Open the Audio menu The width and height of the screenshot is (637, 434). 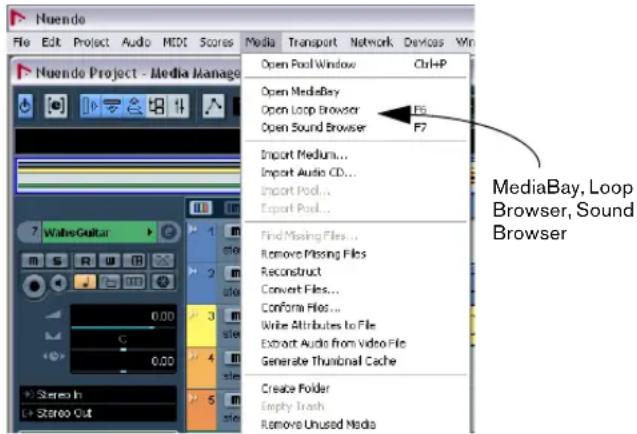(136, 42)
